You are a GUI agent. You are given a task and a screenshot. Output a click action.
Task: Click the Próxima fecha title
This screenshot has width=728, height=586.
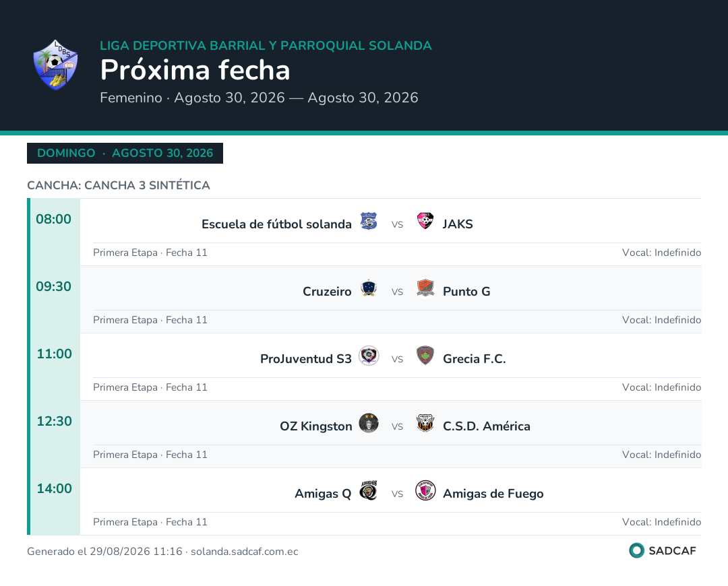tap(195, 70)
